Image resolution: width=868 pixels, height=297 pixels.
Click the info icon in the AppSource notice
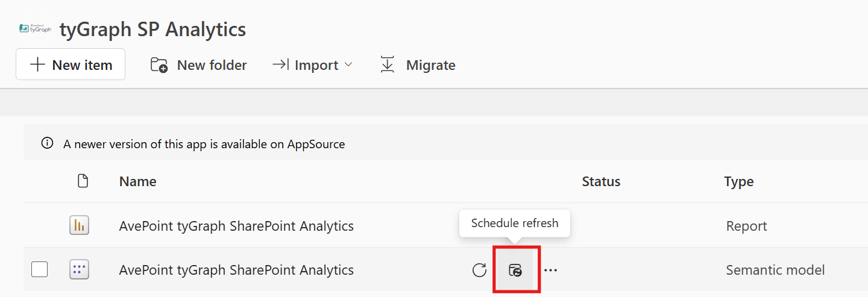click(x=47, y=144)
